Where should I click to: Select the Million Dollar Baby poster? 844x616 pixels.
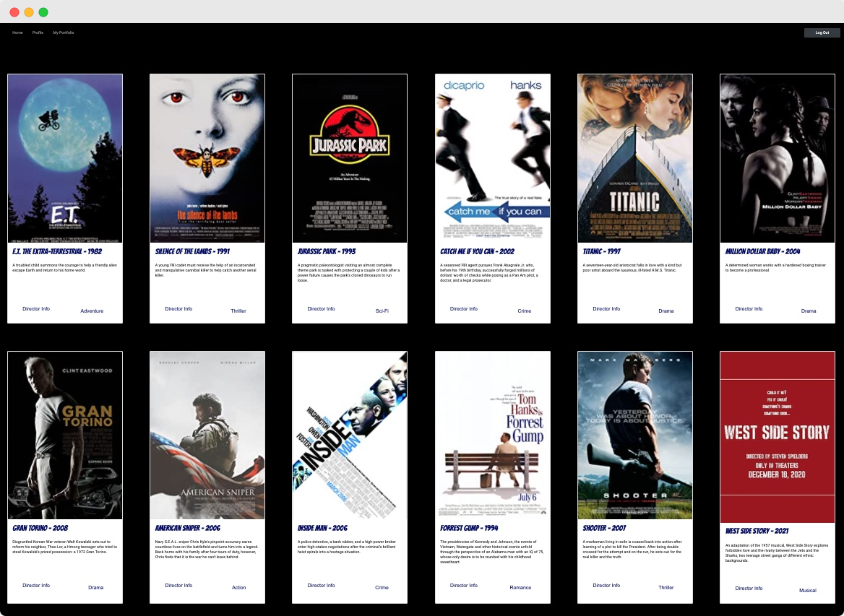coord(778,158)
